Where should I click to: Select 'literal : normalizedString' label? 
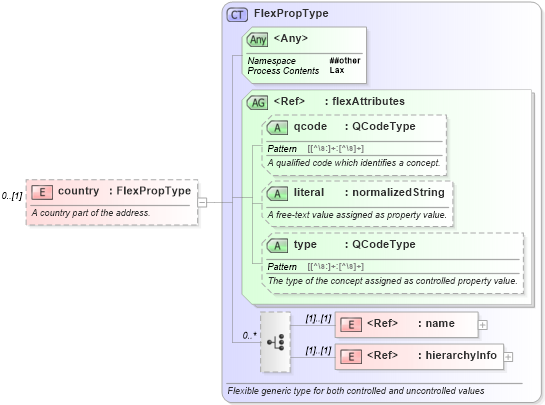click(369, 192)
